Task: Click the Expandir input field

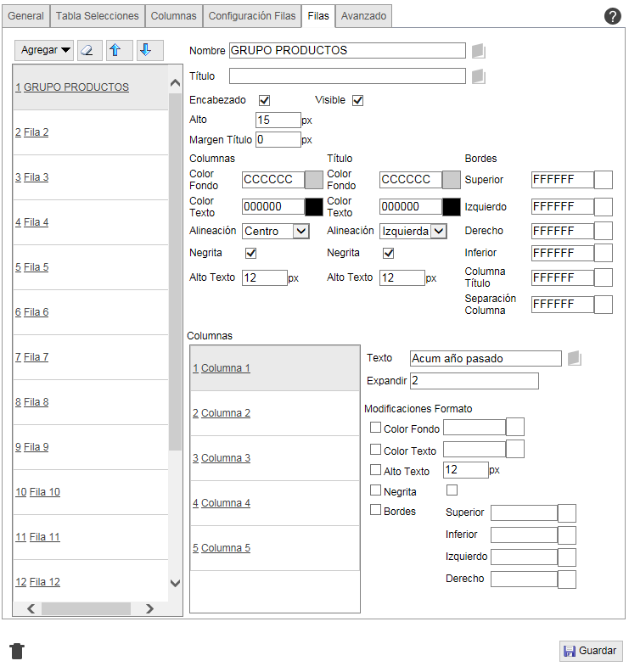Action: (x=474, y=381)
